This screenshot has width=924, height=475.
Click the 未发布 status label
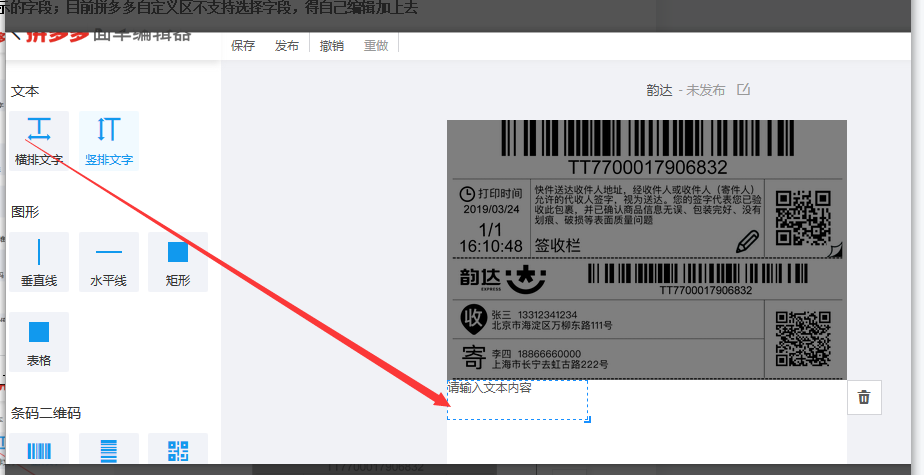point(705,90)
